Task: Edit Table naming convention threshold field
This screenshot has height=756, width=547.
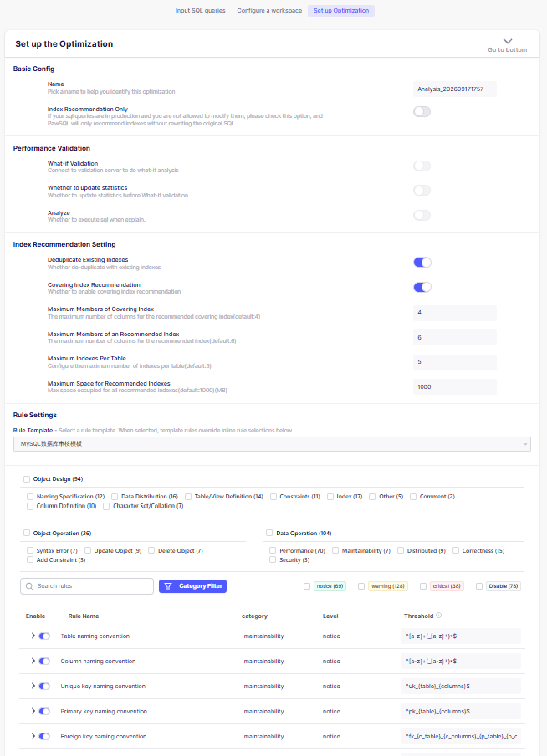Action: click(461, 636)
